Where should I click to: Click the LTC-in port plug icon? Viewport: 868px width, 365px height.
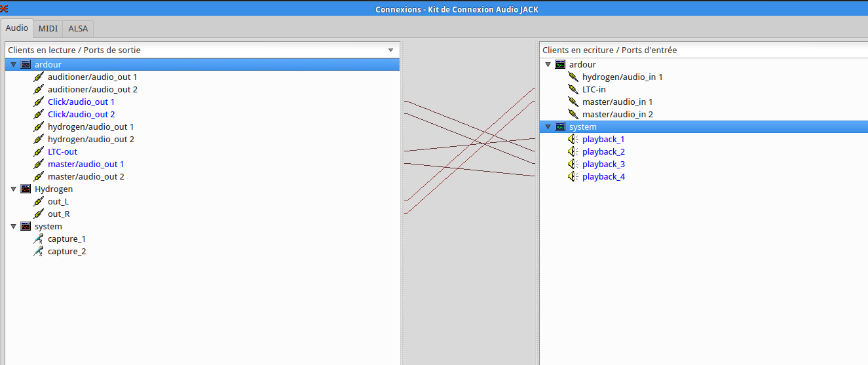573,90
